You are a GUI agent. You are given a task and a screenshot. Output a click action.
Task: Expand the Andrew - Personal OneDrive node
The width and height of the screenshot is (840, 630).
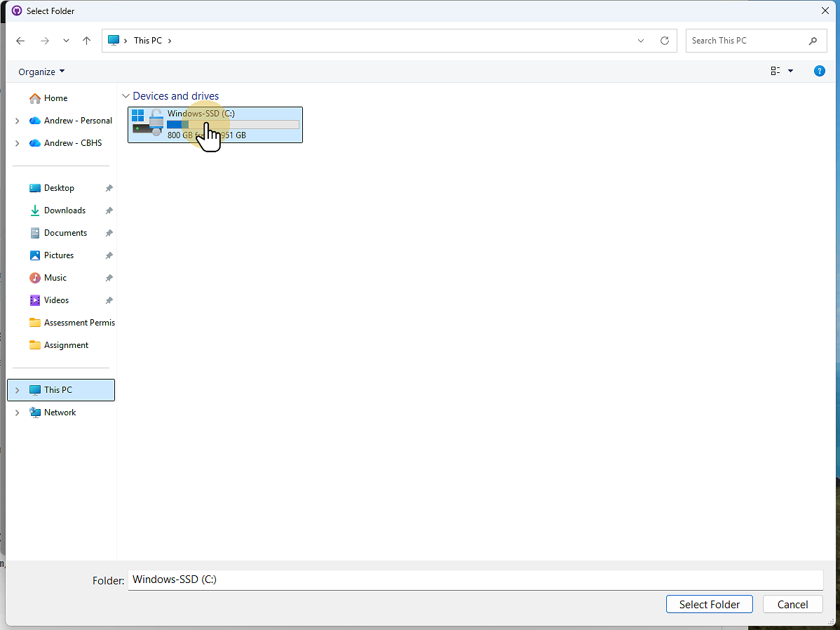(x=17, y=121)
